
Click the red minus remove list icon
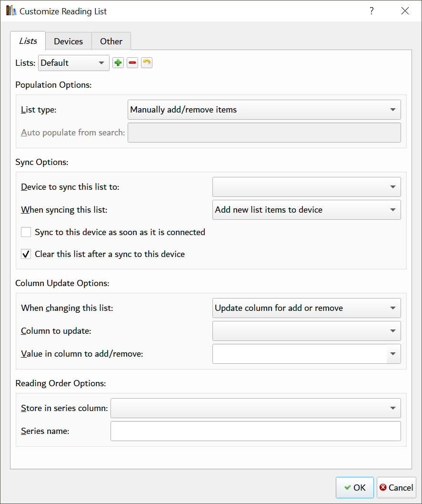132,63
